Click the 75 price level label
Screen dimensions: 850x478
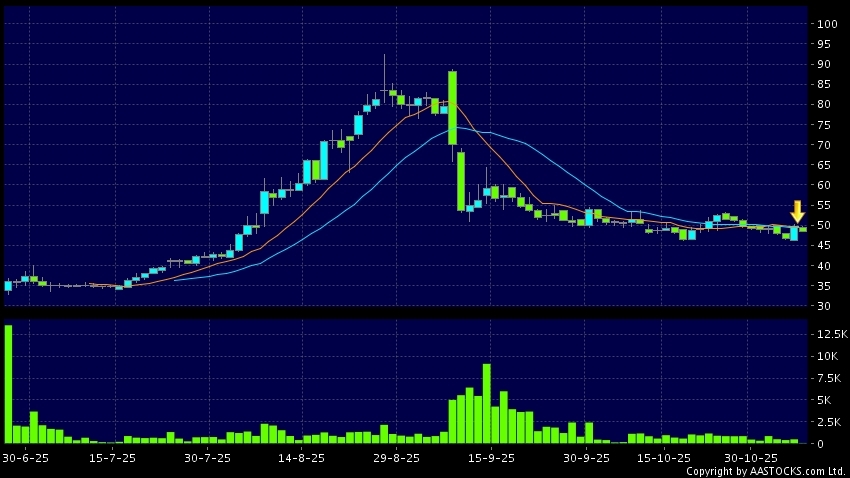click(x=823, y=124)
